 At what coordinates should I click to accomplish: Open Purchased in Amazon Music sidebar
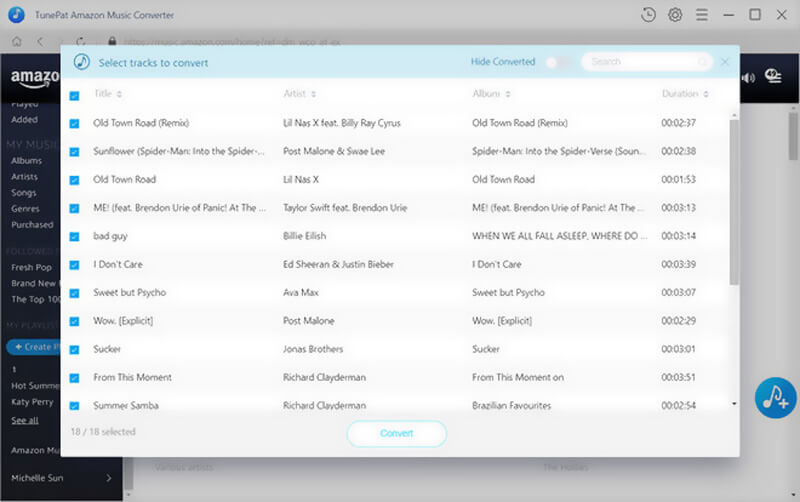[x=32, y=224]
